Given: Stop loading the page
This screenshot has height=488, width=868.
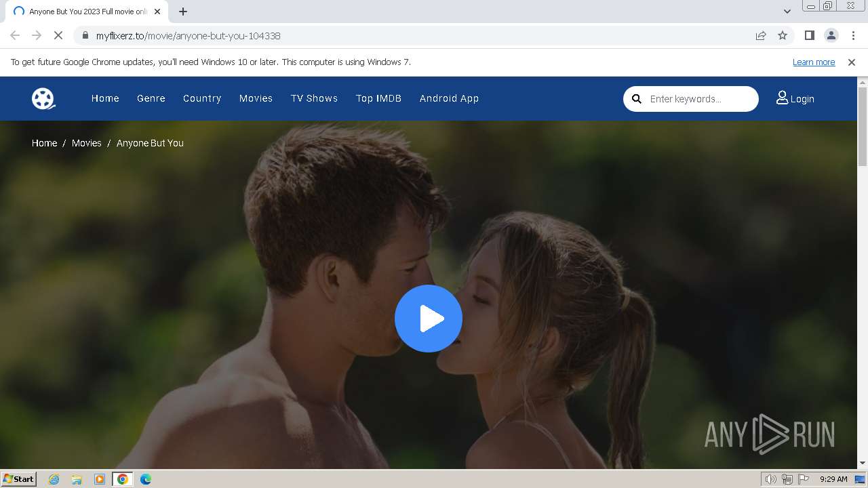Looking at the screenshot, I should pos(58,35).
